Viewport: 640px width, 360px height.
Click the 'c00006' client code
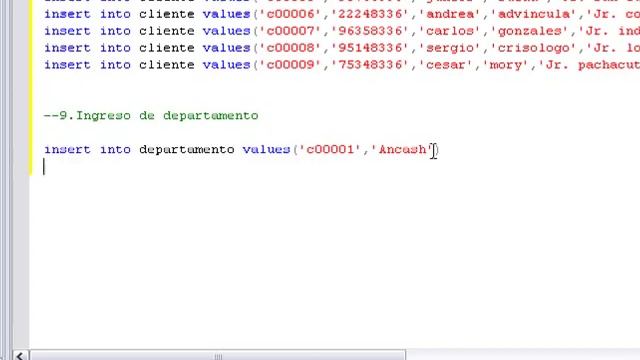290,14
